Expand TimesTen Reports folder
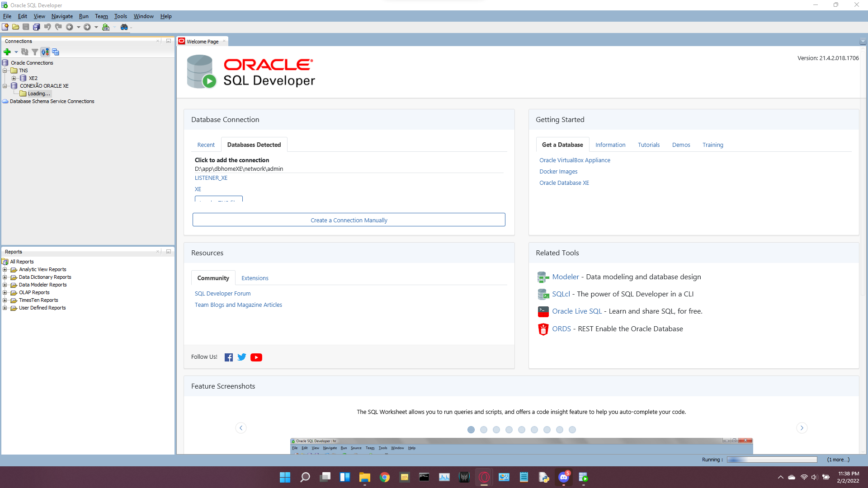The height and width of the screenshot is (488, 868). (x=5, y=300)
